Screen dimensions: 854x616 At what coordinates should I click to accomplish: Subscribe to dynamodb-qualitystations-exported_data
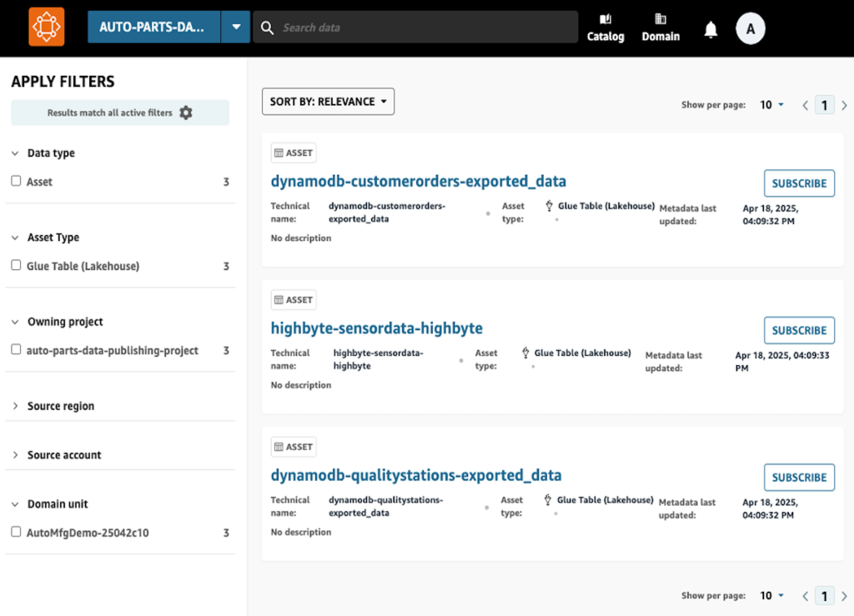[799, 478]
